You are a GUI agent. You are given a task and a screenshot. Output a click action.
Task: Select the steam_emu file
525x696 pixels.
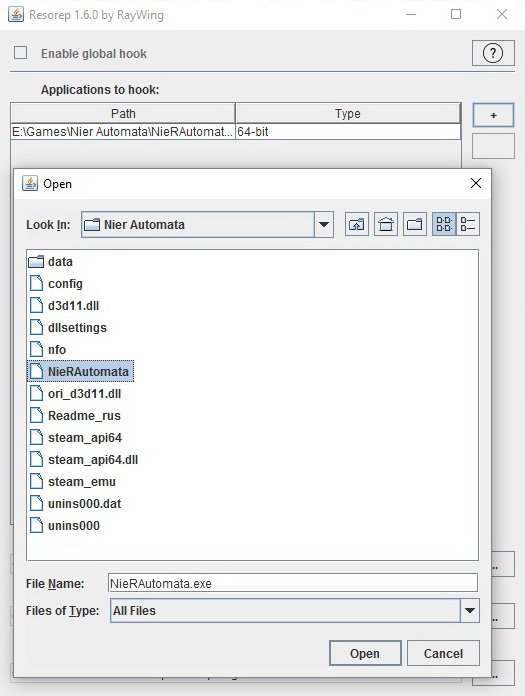point(72,482)
